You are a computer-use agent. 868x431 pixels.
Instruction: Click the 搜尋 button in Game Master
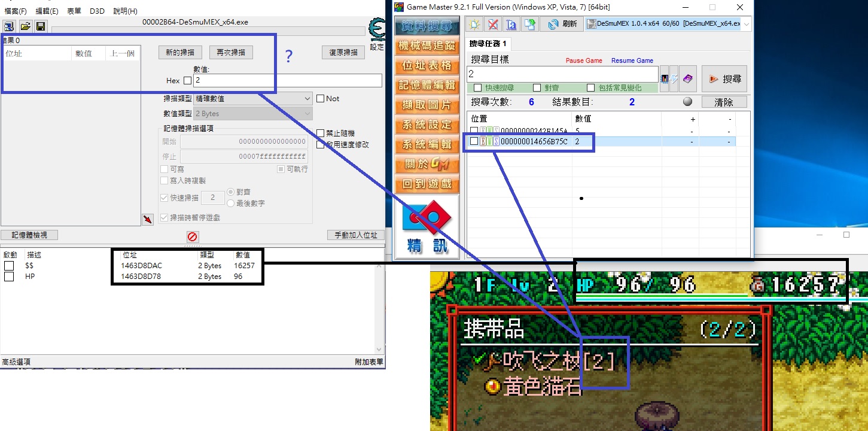point(724,79)
